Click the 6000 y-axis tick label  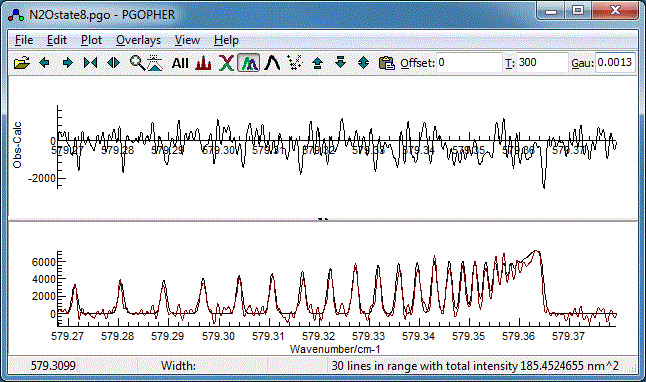[x=44, y=262]
